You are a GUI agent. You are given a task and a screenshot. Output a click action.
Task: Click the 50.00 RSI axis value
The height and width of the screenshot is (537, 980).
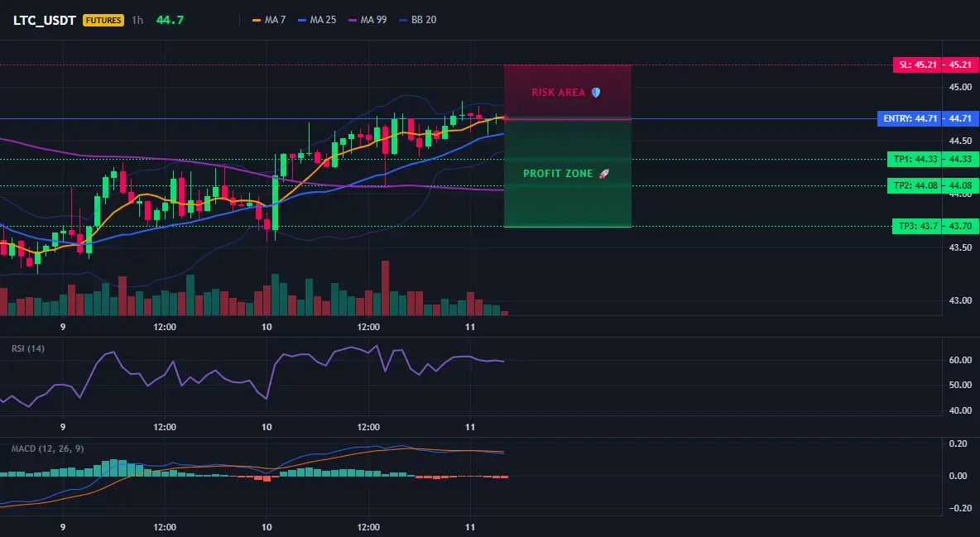point(961,385)
